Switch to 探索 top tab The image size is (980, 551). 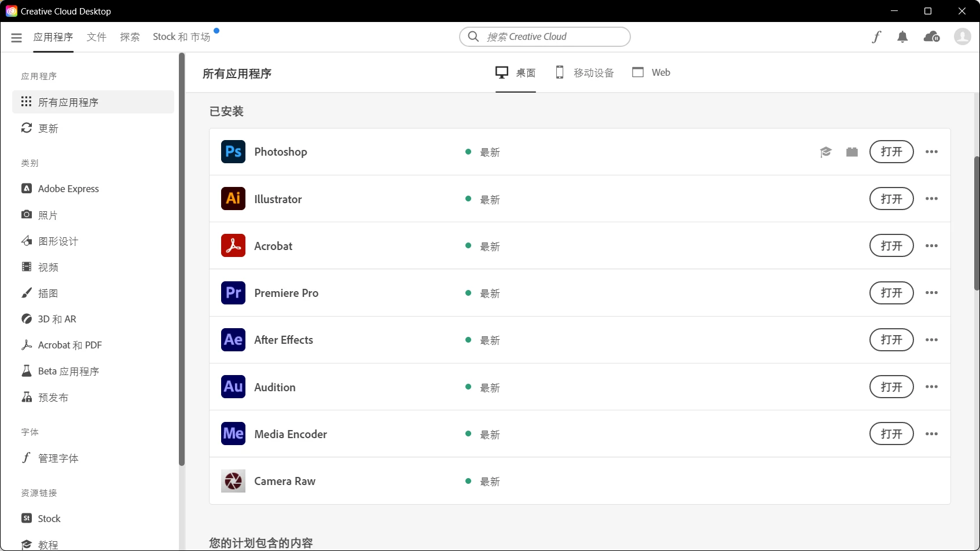click(130, 37)
